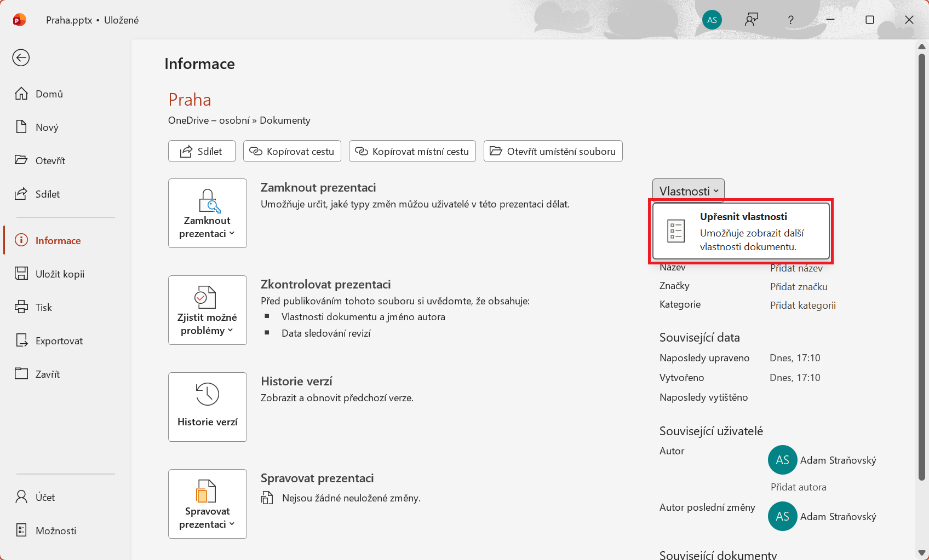Click the vertical scrollbar thumb
The image size is (929, 560).
click(x=922, y=267)
